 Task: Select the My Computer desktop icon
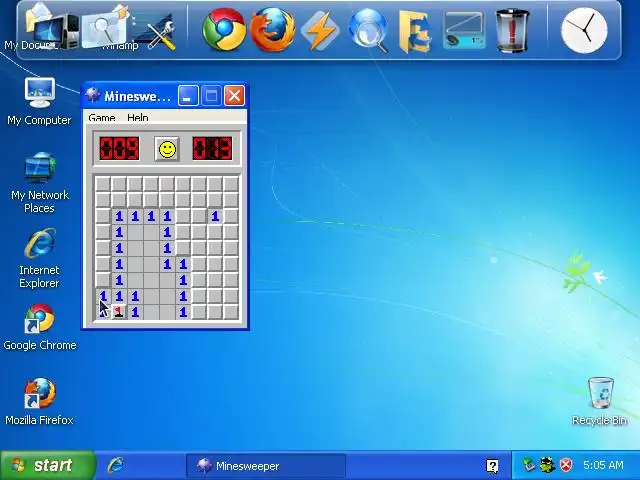(39, 101)
